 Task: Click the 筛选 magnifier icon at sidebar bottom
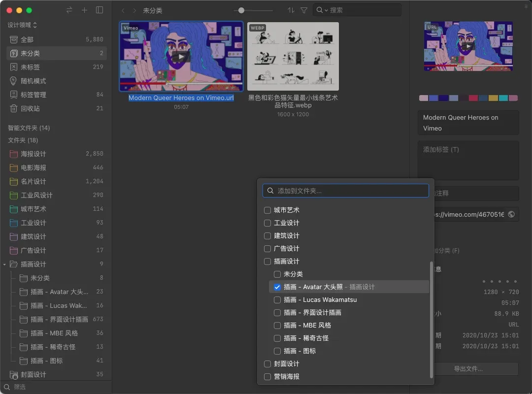[7, 387]
